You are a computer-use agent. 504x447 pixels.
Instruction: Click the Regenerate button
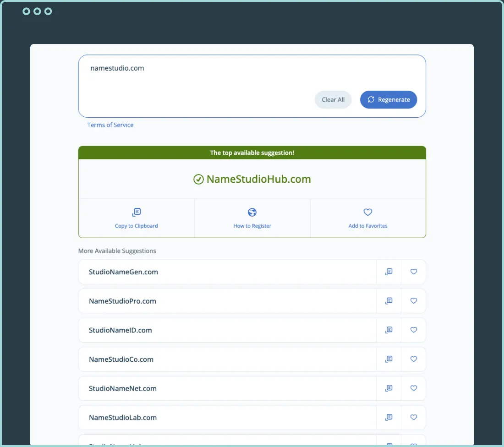pos(388,100)
